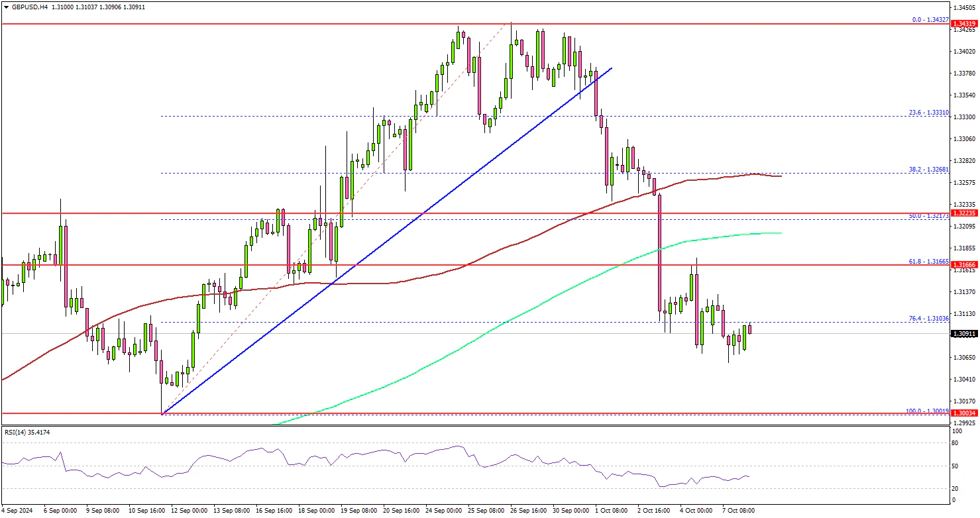Click the RSI scale value 50

point(955,467)
